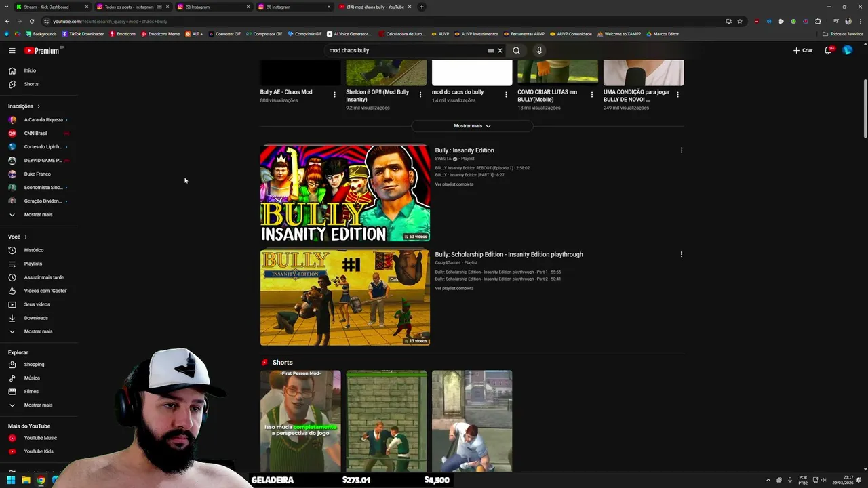
Task: Click the magnifier search button
Action: (517, 50)
